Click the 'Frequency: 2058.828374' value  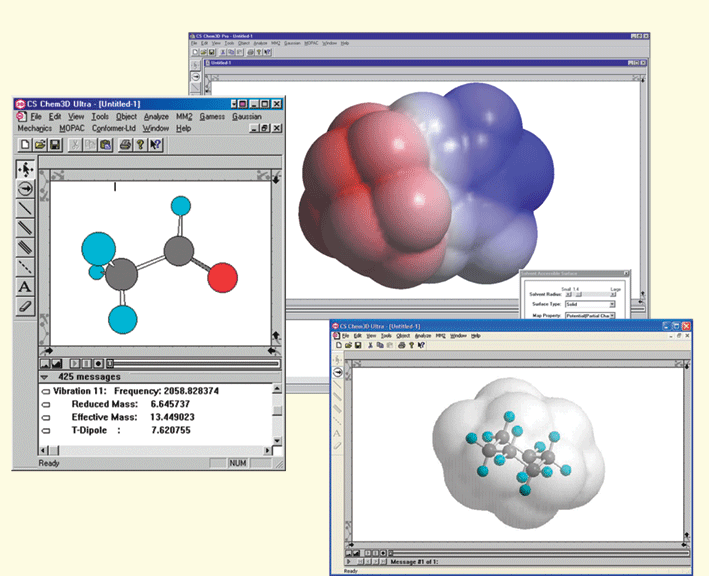click(x=166, y=391)
